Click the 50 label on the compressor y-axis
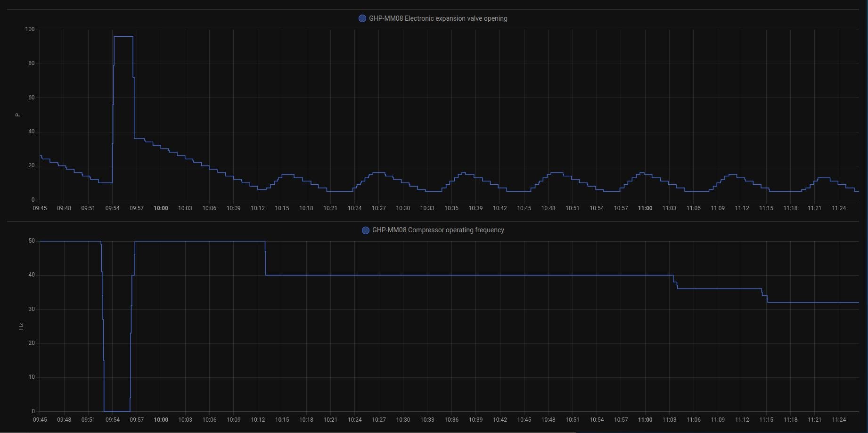 (32, 241)
